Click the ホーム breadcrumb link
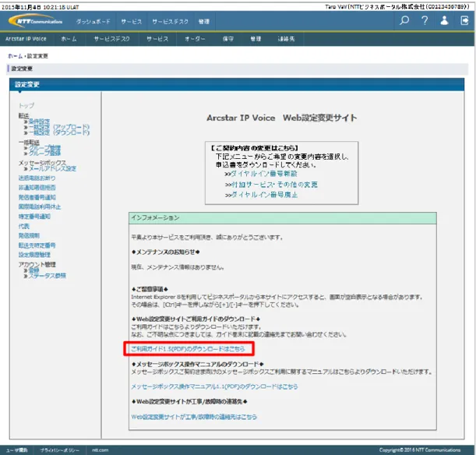 (15, 56)
